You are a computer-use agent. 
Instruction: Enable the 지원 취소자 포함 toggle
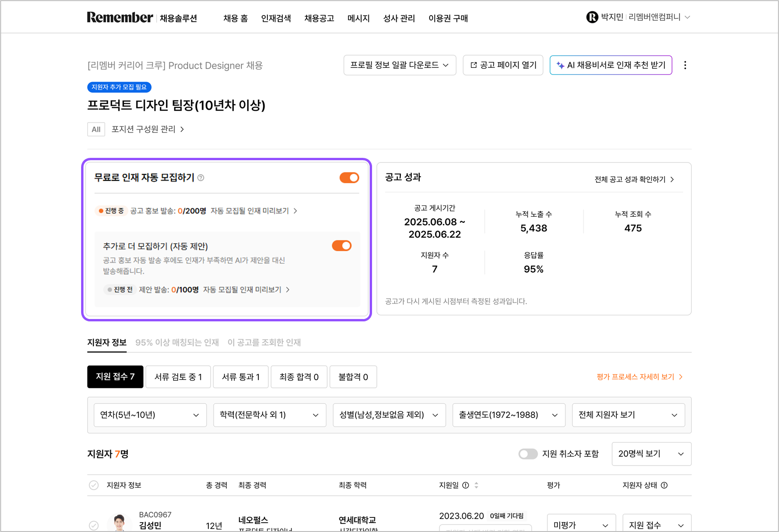(x=528, y=454)
